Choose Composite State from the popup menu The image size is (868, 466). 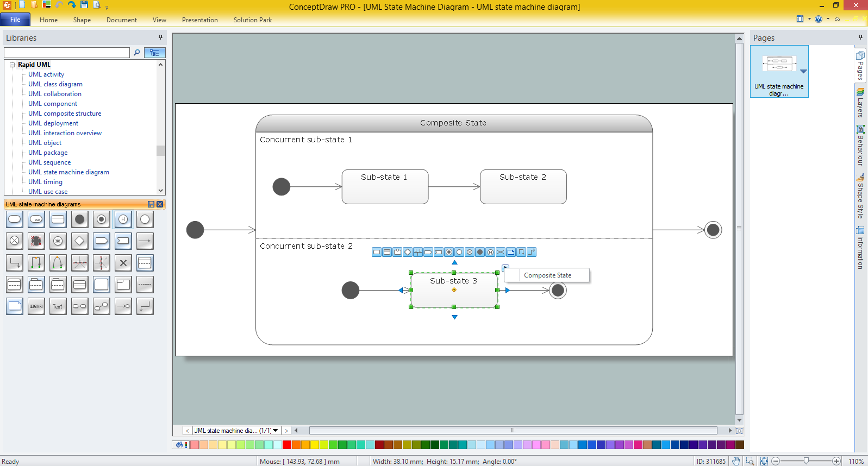click(547, 275)
